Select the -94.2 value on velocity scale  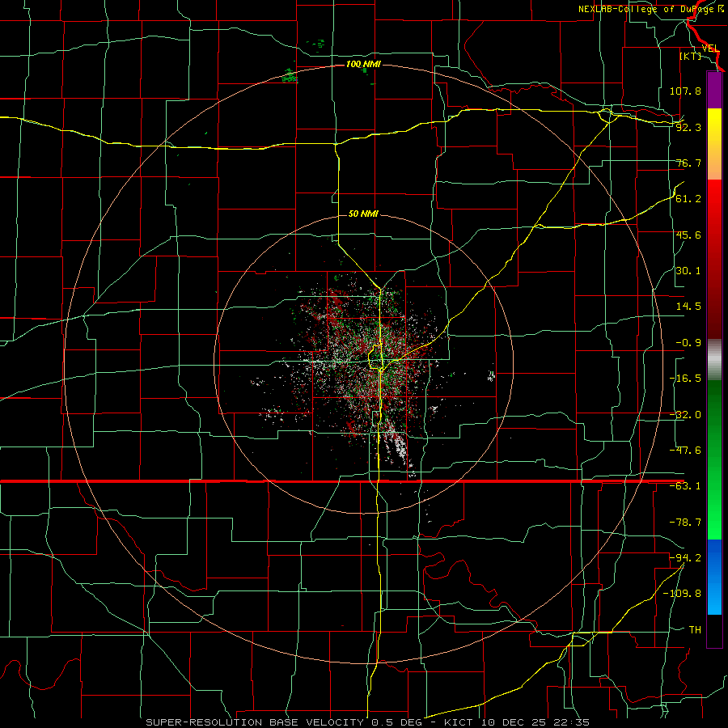pos(685,557)
